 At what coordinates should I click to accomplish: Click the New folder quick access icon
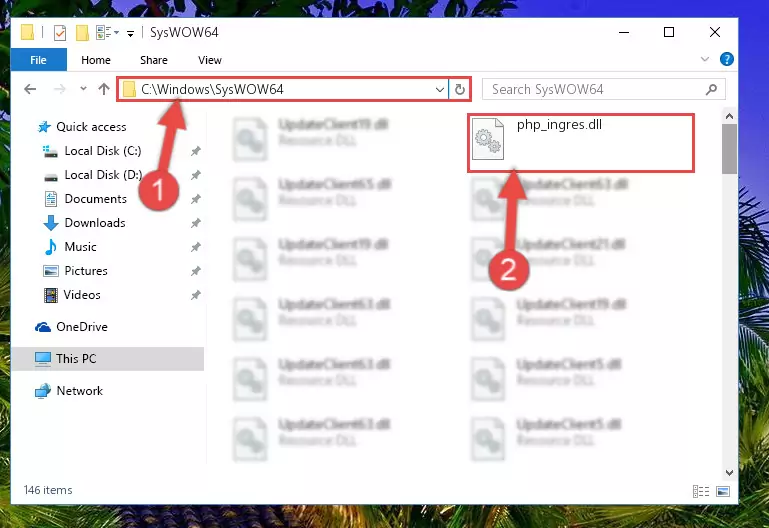click(82, 33)
